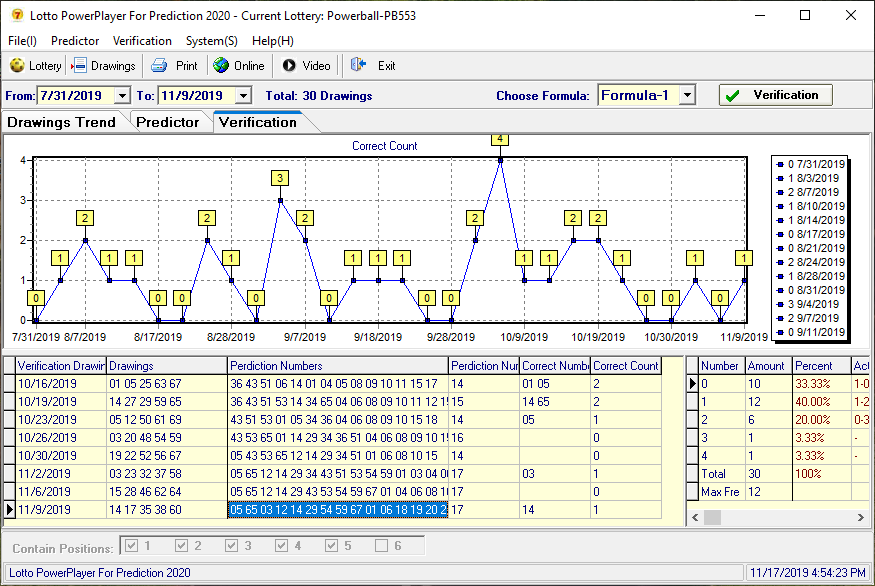This screenshot has width=875, height=586.
Task: Click the statistics table horizontal scrollbar thumb
Action: pos(712,517)
